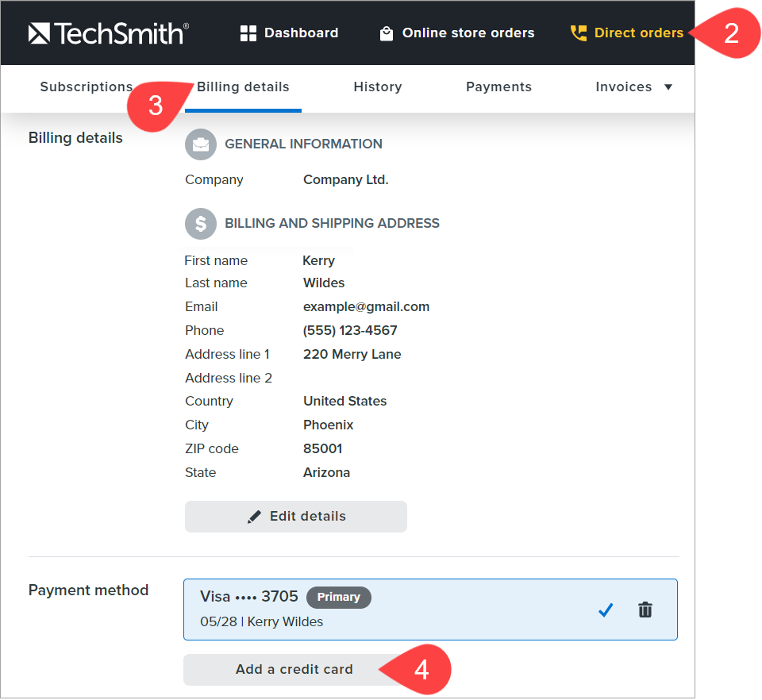Viewport: 762px width, 700px height.
Task: Go to the Payments tab
Action: pos(498,87)
